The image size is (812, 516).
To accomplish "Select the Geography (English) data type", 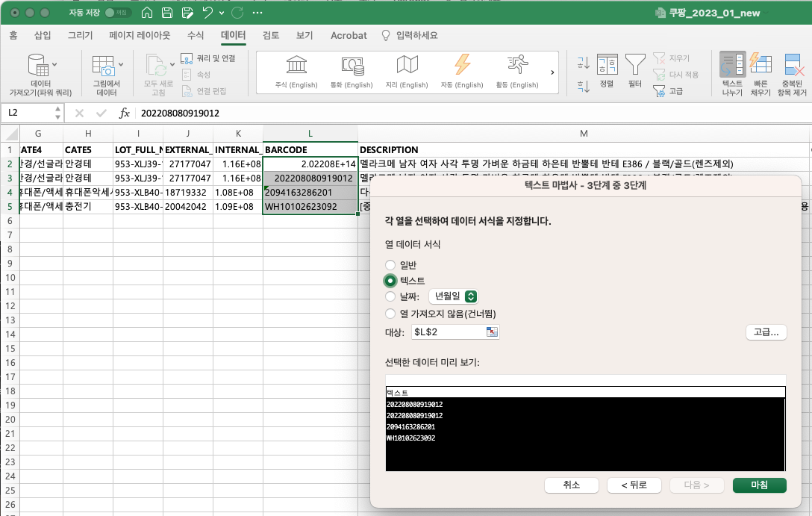I will click(407, 66).
